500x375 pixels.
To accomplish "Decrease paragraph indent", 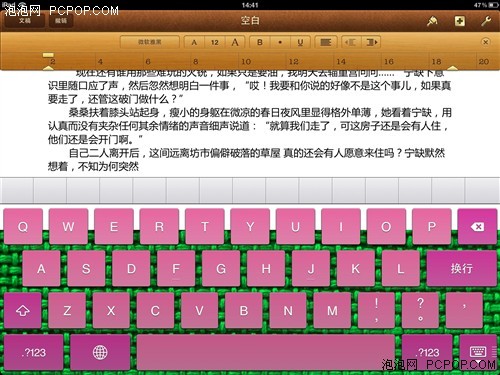I will pyautogui.click(x=351, y=42).
